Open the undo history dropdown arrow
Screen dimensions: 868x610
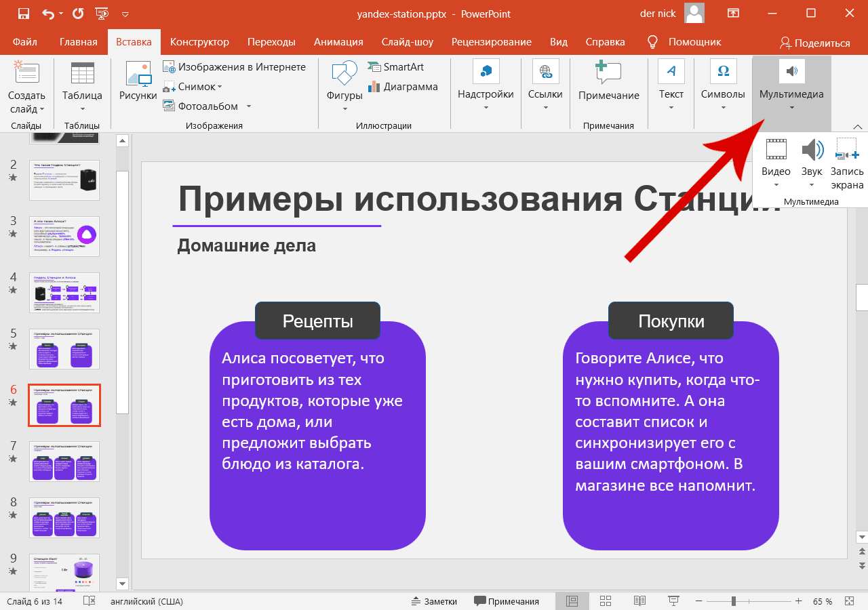(62, 14)
